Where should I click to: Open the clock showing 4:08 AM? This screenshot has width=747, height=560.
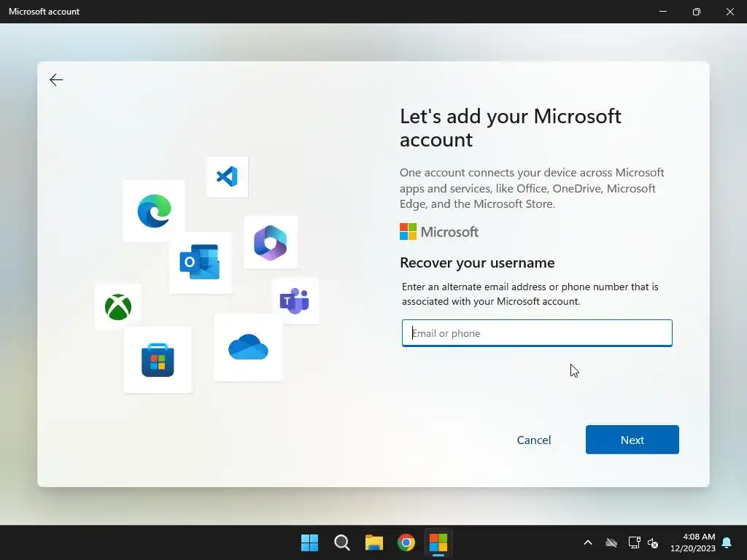tap(693, 542)
